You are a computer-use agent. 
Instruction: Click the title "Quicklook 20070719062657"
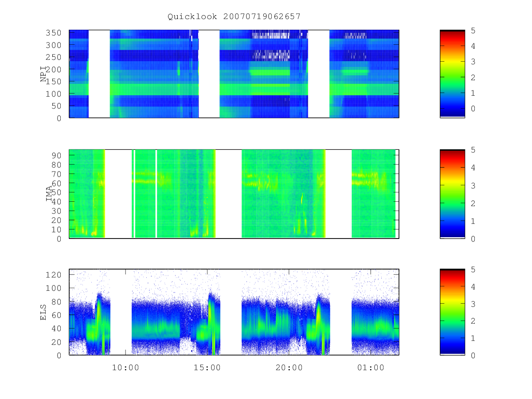[234, 16]
